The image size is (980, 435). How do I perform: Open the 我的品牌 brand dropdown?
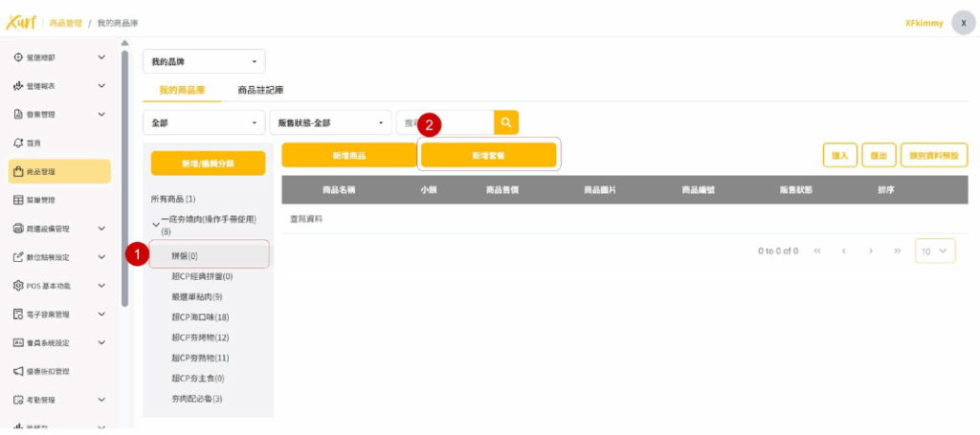pos(203,61)
